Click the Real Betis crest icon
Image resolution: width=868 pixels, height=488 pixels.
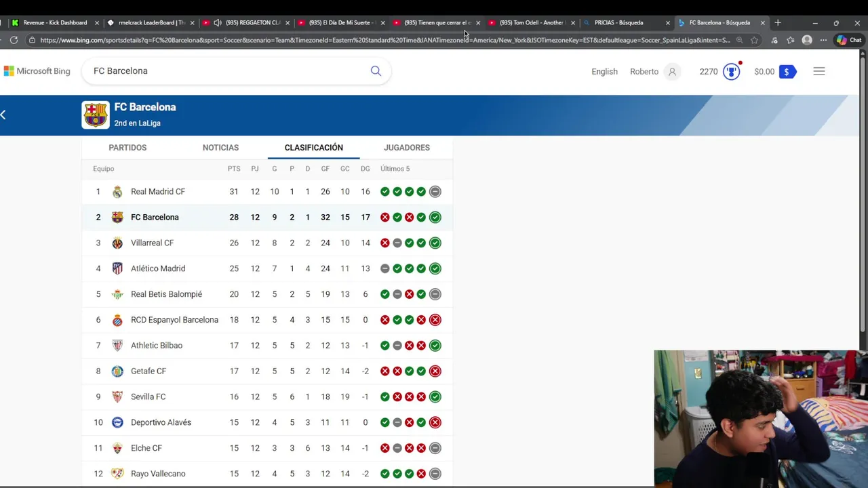click(117, 294)
